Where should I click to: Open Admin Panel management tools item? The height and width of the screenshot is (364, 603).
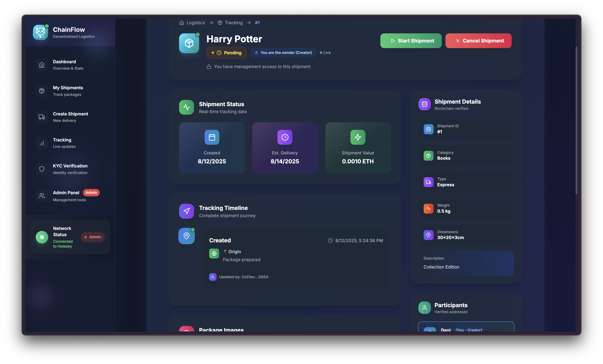pyautogui.click(x=66, y=196)
